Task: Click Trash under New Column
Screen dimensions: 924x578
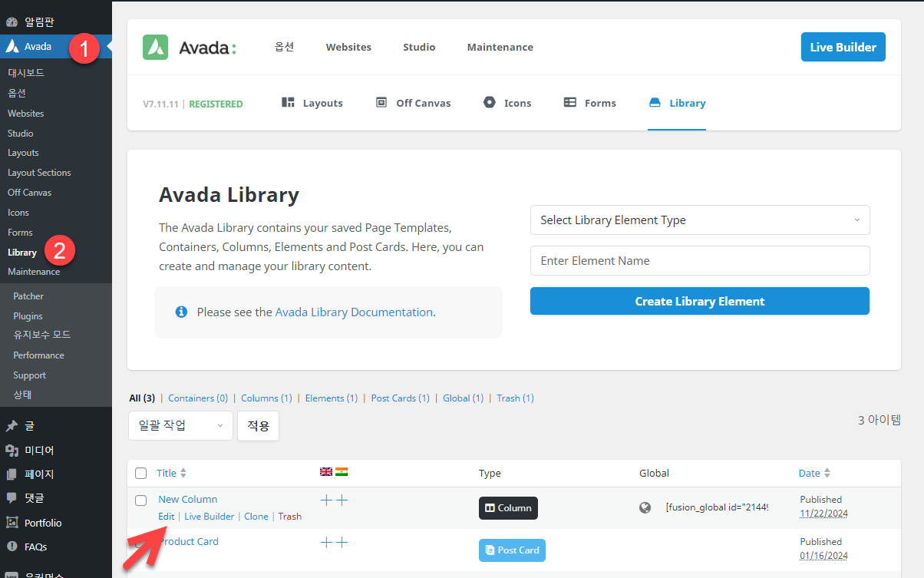Action: [x=289, y=517]
